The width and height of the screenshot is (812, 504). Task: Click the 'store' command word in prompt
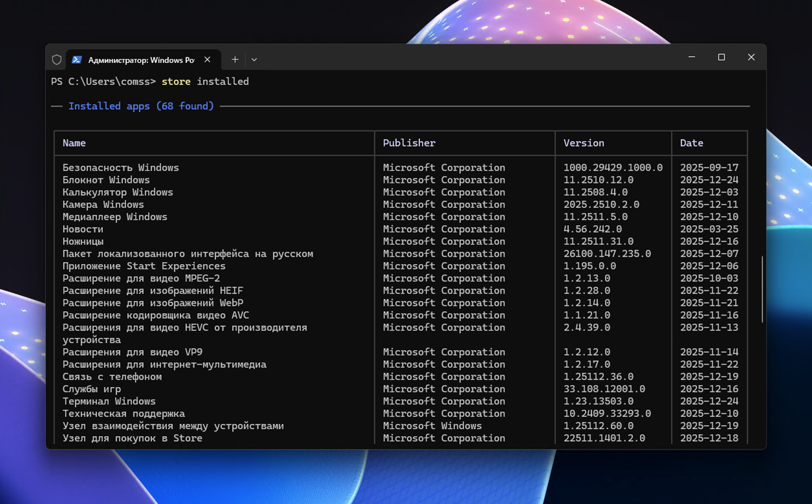tap(176, 82)
